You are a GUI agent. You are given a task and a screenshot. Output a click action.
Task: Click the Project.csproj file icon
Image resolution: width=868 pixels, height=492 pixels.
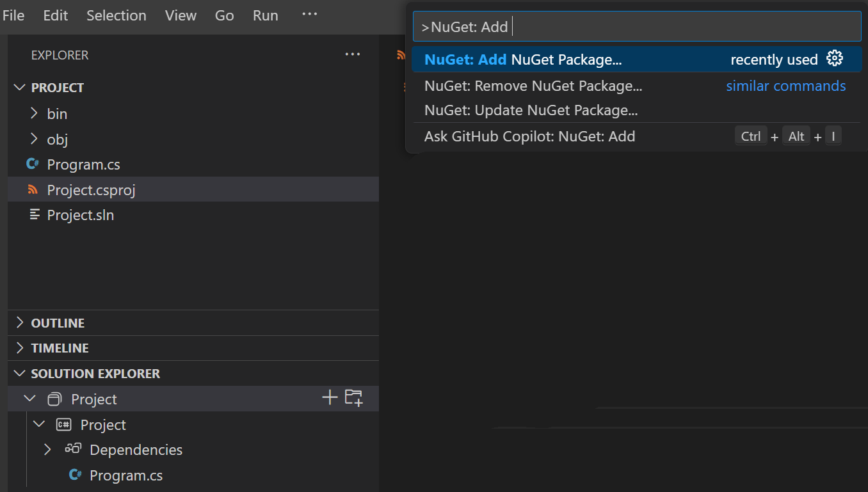(x=33, y=189)
